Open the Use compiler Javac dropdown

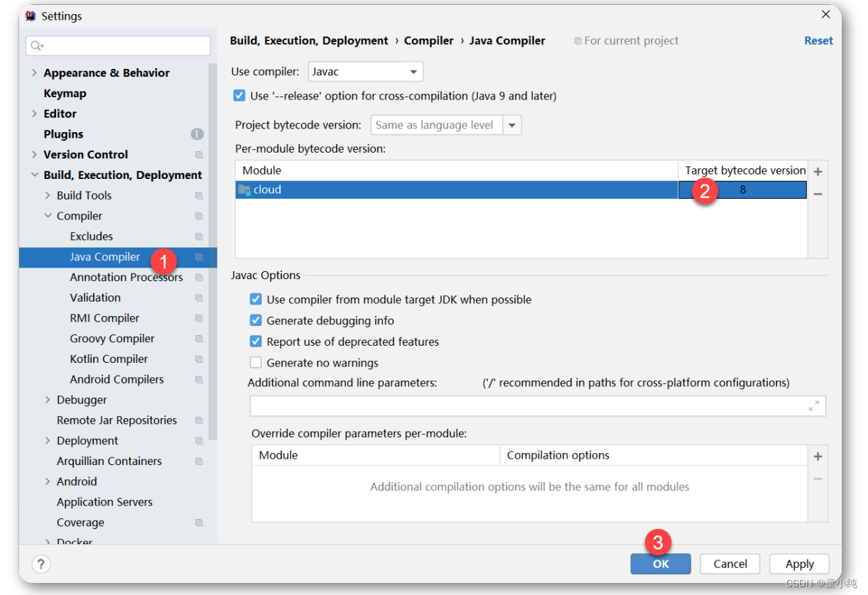(365, 72)
